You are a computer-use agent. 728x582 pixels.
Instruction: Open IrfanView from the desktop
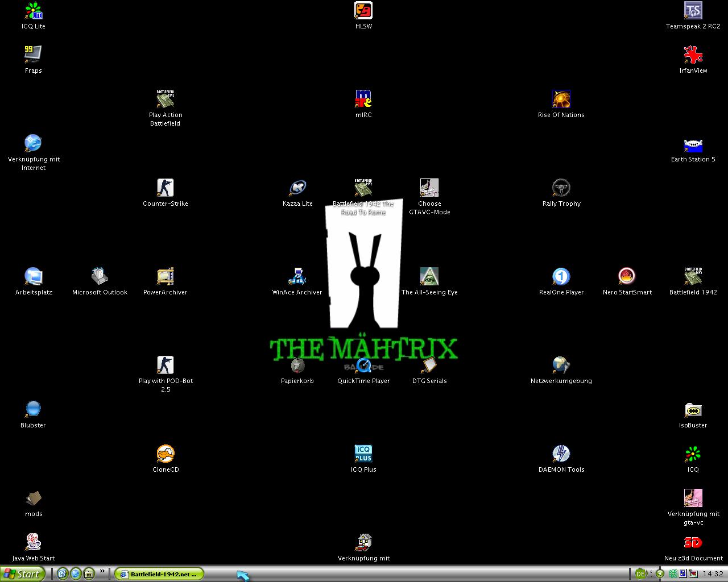[693, 60]
